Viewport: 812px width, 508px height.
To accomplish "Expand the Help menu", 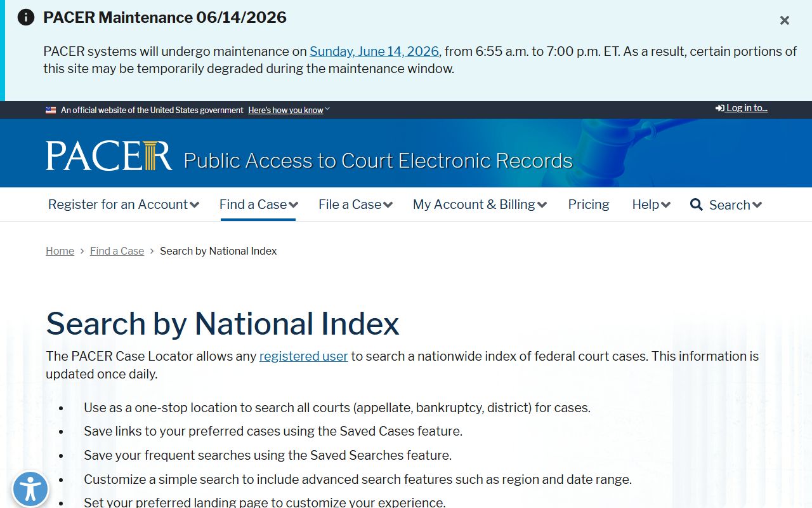I will pyautogui.click(x=652, y=204).
